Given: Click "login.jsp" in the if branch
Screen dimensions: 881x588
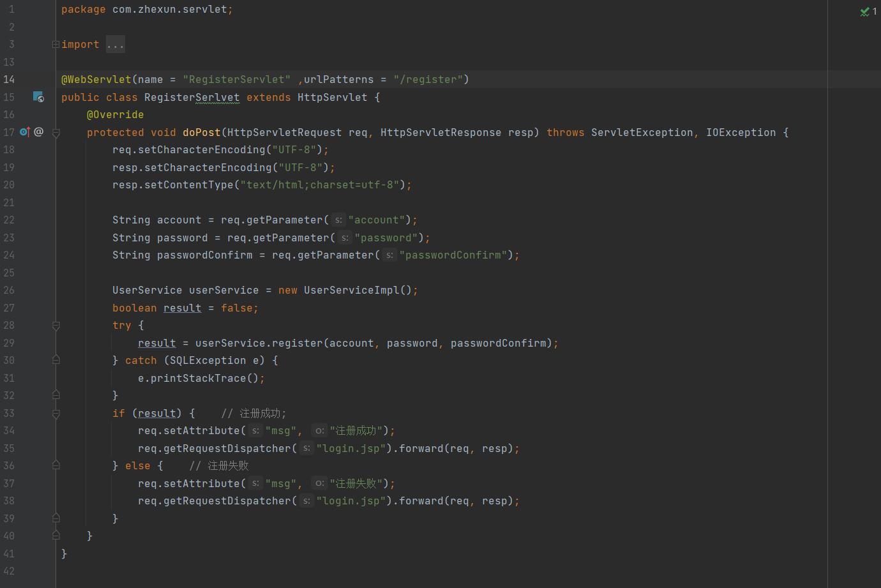Looking at the screenshot, I should click(351, 449).
